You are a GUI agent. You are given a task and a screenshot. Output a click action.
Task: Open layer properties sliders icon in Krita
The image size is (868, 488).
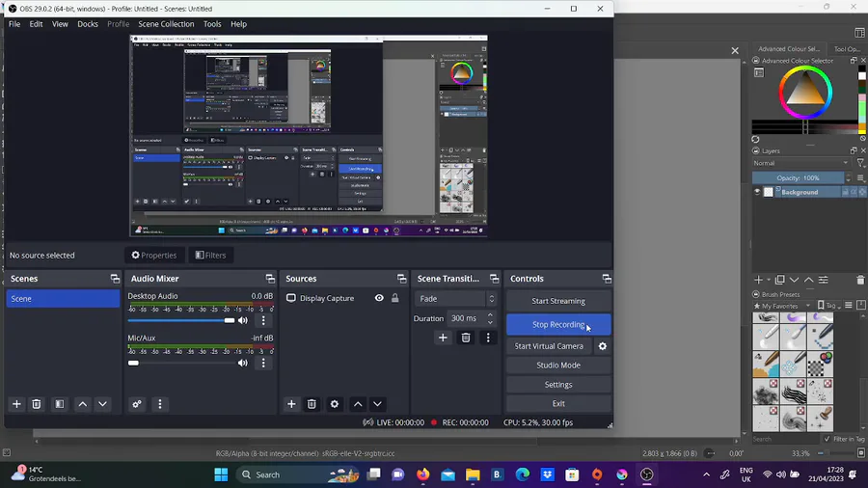tap(824, 280)
